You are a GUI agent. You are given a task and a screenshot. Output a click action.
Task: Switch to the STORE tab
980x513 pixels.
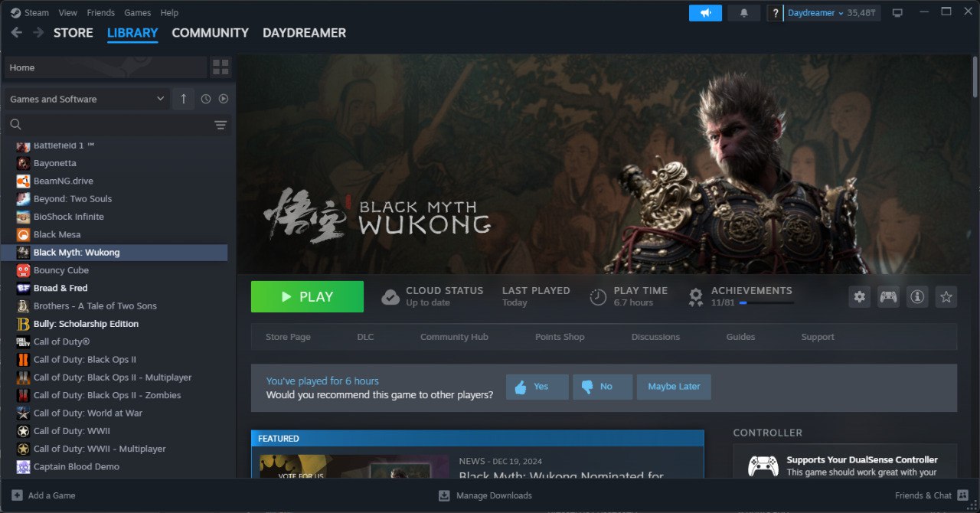(x=73, y=33)
